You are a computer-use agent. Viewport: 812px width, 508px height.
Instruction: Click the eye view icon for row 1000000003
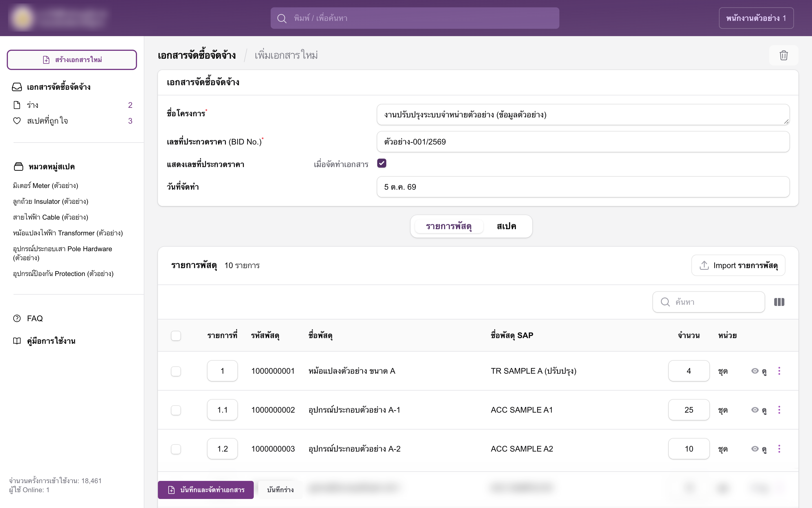(754, 449)
